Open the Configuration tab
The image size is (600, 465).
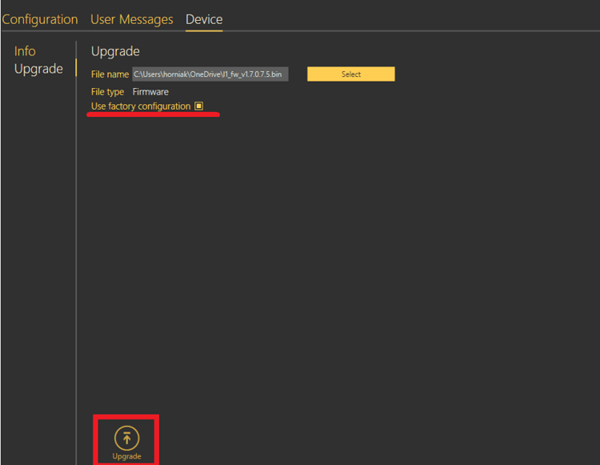[40, 20]
